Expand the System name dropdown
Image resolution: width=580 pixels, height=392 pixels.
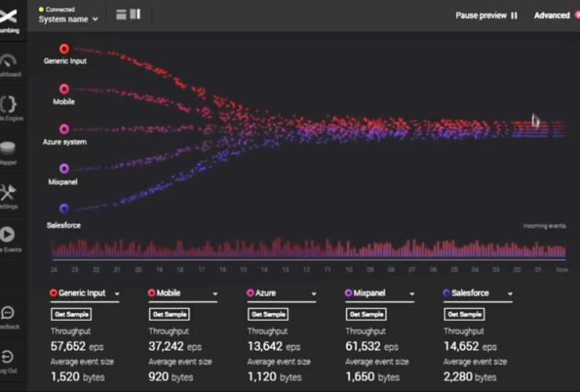[69, 19]
